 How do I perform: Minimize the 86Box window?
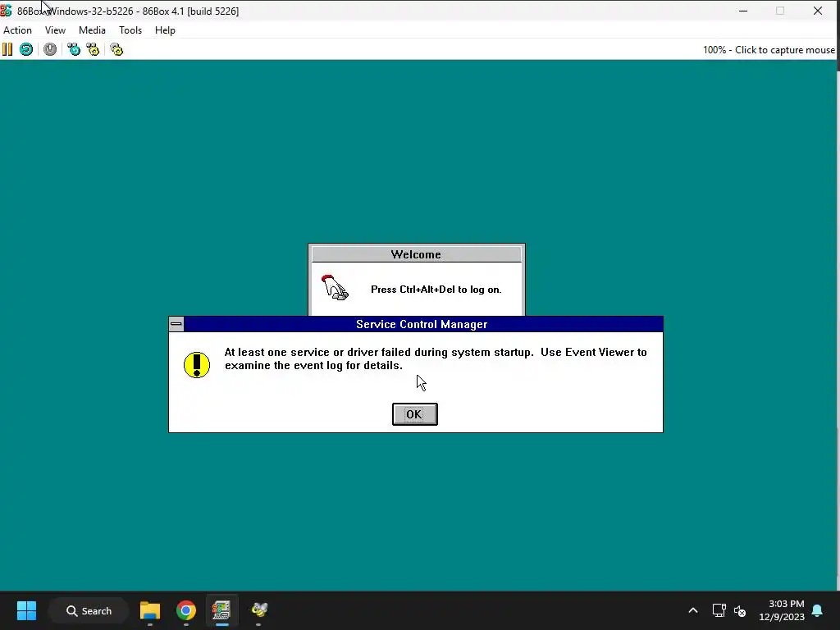(x=743, y=11)
